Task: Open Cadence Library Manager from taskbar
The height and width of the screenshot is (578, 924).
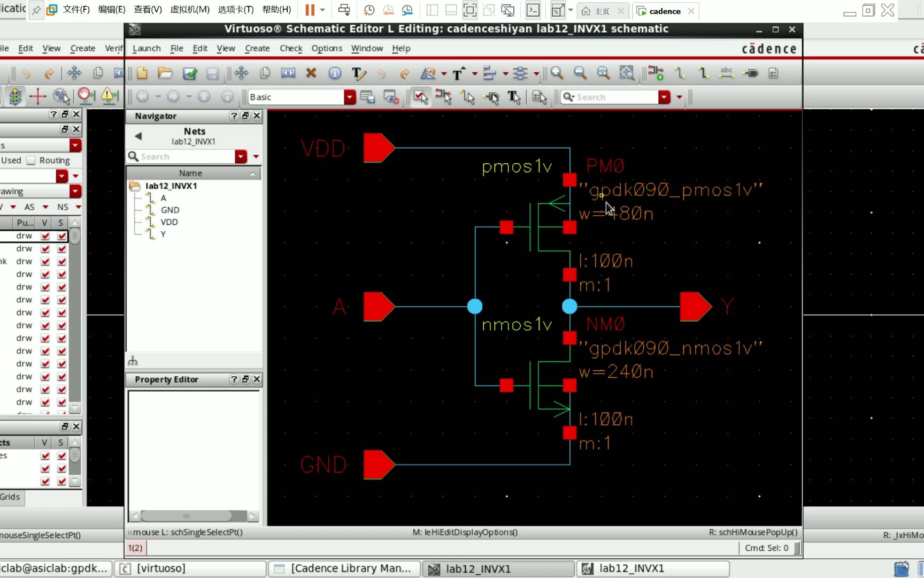Action: (344, 568)
